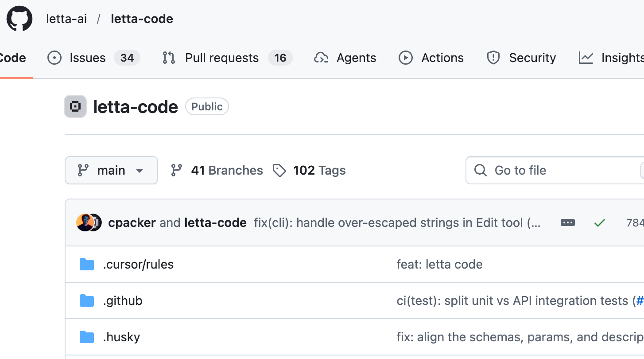Screen dimensions: 644x359
Task: Click the branch icon in main selector
Action: point(83,170)
